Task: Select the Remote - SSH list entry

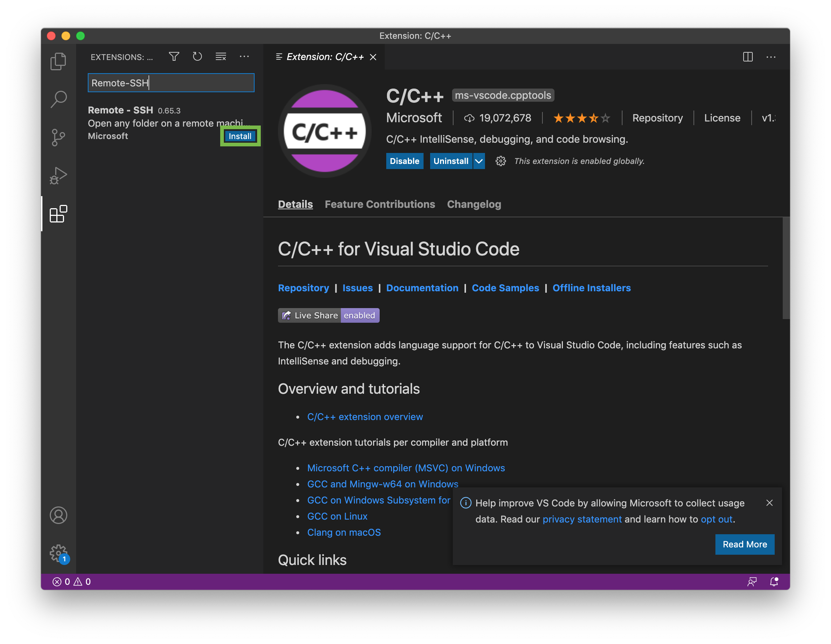Action: point(169,123)
